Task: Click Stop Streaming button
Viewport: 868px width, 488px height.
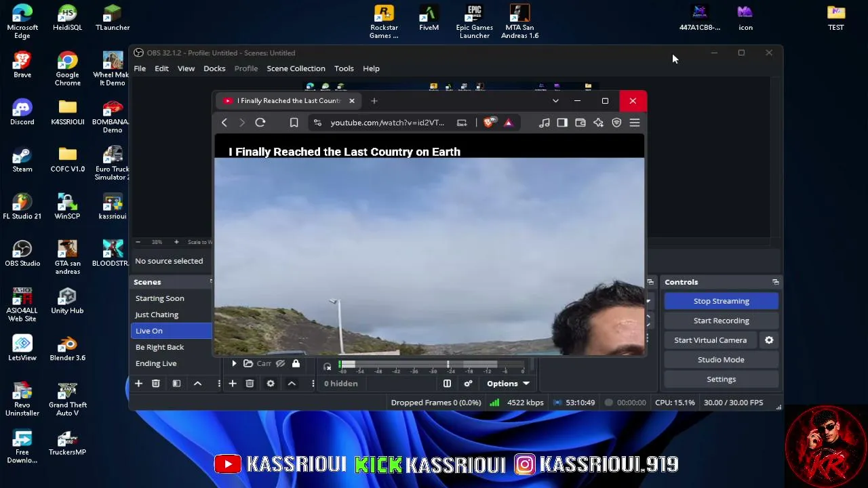Action: pyautogui.click(x=721, y=301)
